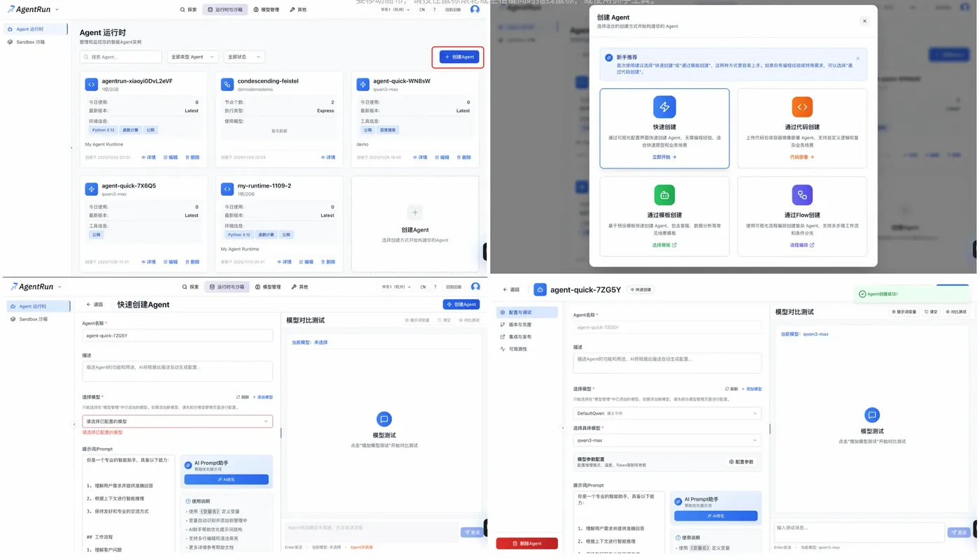Click the 流程编排 link in the dialog
Image resolution: width=979 pixels, height=560 pixels.
click(802, 245)
